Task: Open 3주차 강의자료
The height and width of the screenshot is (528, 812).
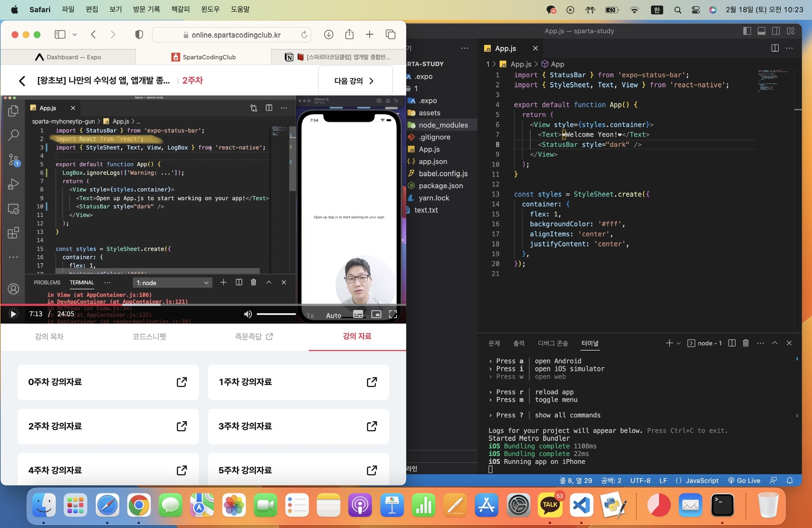Action: [x=298, y=426]
